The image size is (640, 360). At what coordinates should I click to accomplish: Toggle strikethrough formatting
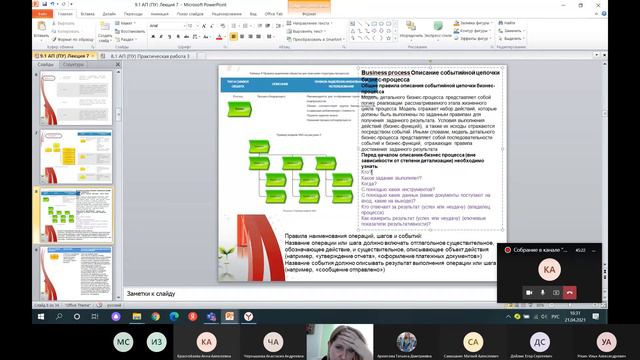[186, 37]
